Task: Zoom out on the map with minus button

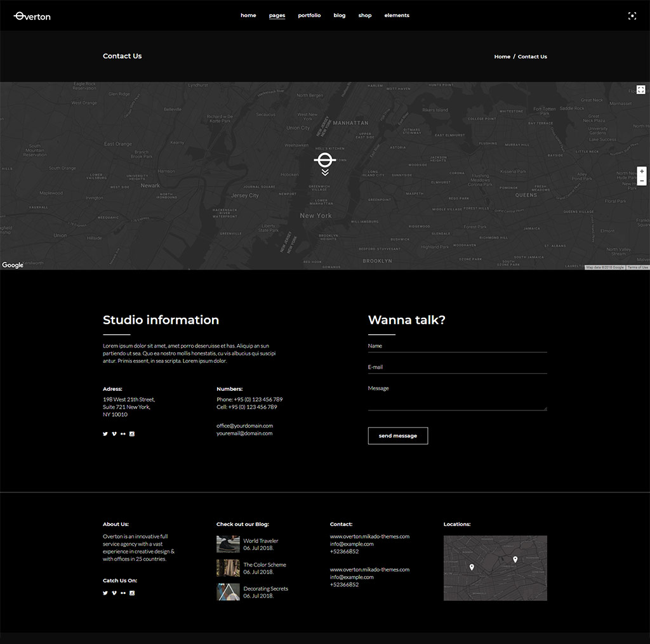Action: pos(642,181)
